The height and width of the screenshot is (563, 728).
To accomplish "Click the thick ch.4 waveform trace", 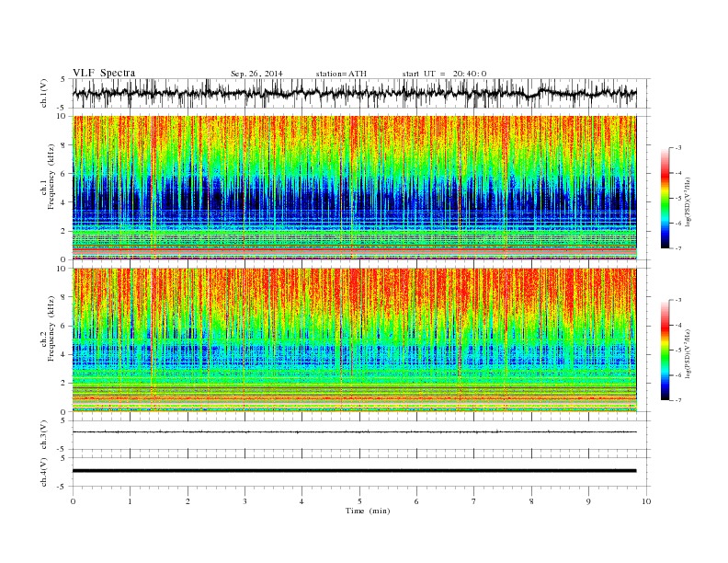I will coord(354,471).
